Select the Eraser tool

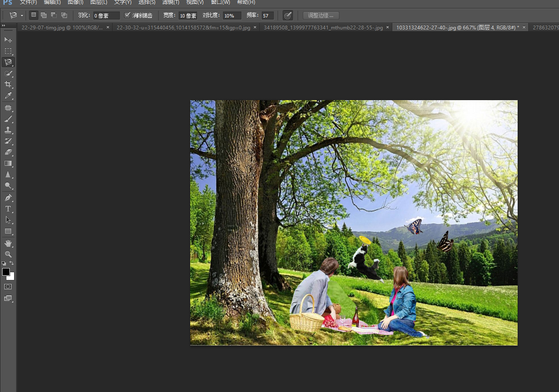(8, 152)
